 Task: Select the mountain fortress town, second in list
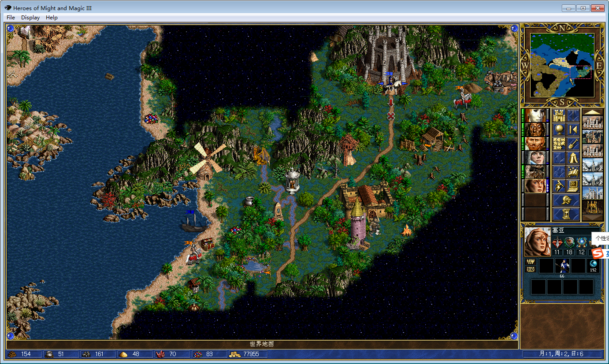[x=593, y=137]
